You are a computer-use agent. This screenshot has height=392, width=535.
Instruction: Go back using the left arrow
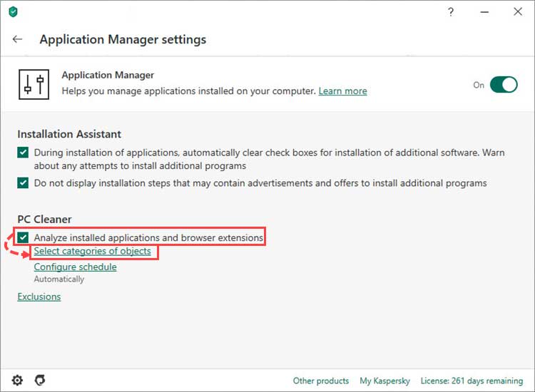tap(17, 39)
